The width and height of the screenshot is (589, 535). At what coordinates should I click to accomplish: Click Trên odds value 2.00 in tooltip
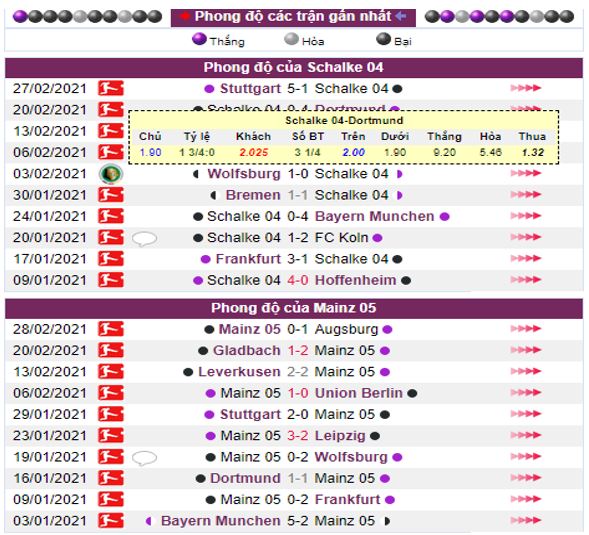tap(353, 153)
